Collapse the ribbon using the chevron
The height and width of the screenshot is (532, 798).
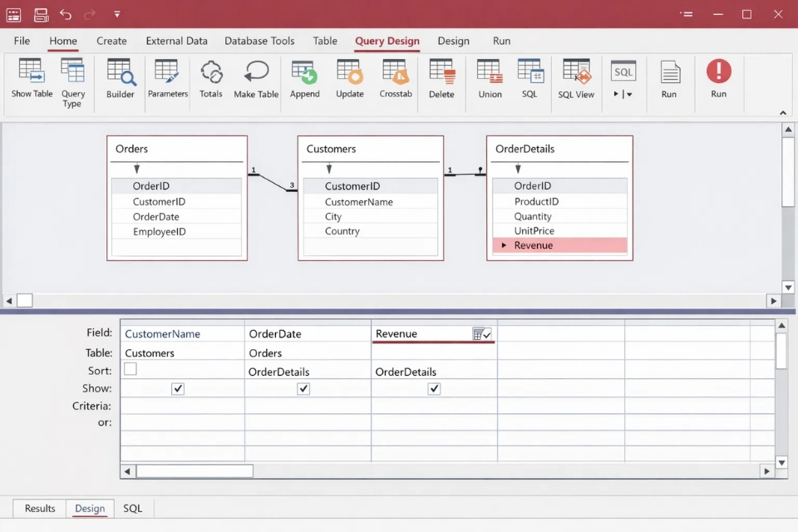782,112
